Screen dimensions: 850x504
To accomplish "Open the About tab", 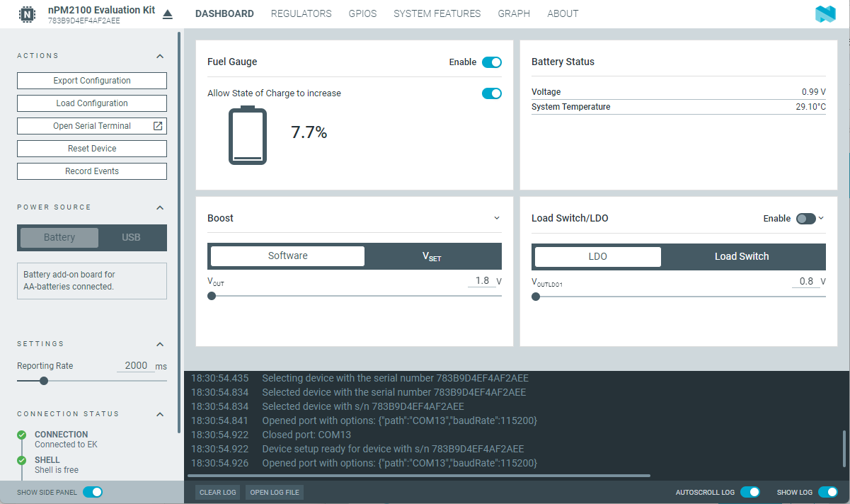I will click(563, 14).
